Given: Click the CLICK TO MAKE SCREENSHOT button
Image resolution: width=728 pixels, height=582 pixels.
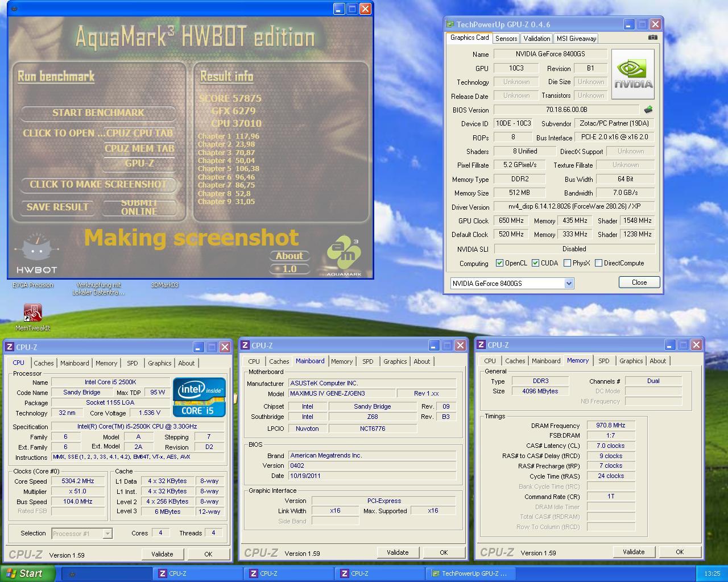Looking at the screenshot, I should (x=98, y=184).
